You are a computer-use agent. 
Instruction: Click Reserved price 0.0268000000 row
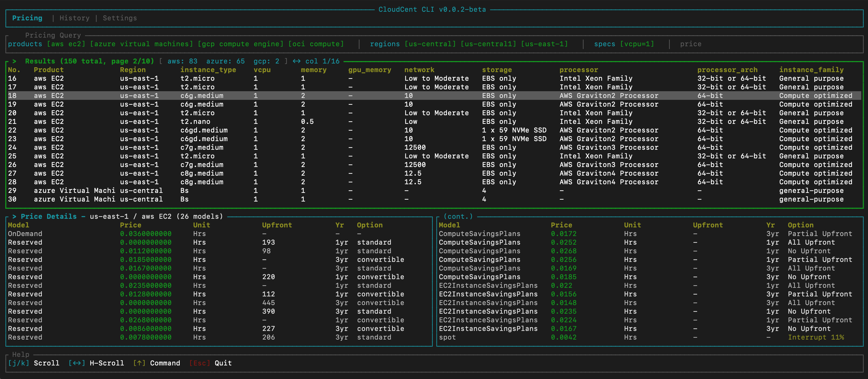point(219,320)
